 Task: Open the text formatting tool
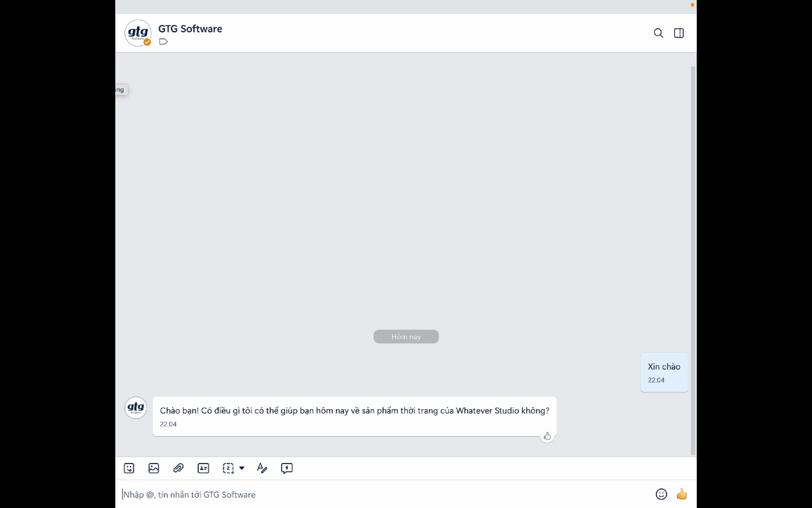[x=262, y=468]
